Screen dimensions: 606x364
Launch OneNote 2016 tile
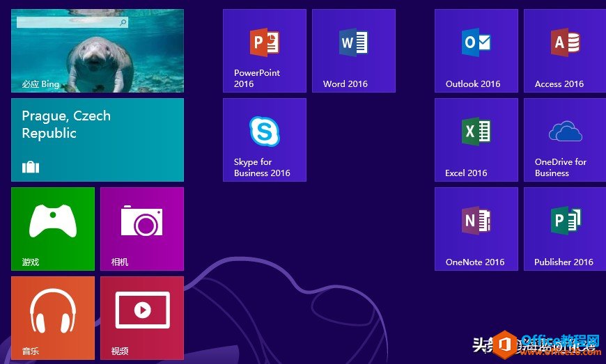click(476, 229)
